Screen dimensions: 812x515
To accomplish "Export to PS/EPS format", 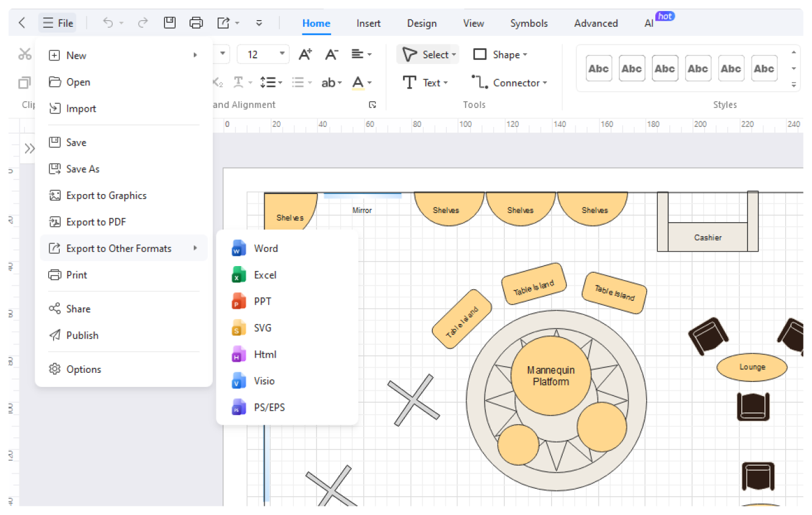I will tap(287, 408).
